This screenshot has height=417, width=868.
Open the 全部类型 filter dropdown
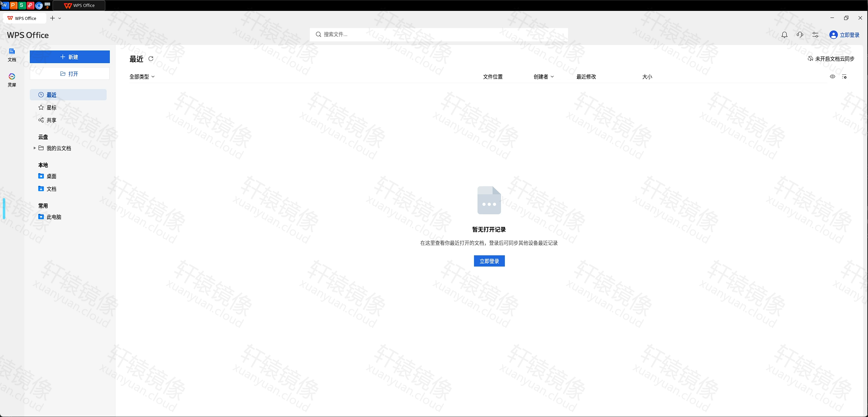tap(142, 76)
